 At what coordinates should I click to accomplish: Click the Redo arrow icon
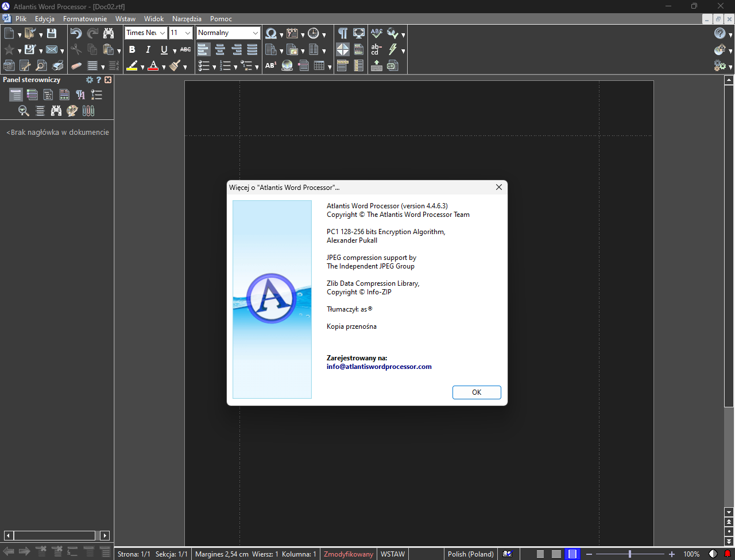click(92, 33)
